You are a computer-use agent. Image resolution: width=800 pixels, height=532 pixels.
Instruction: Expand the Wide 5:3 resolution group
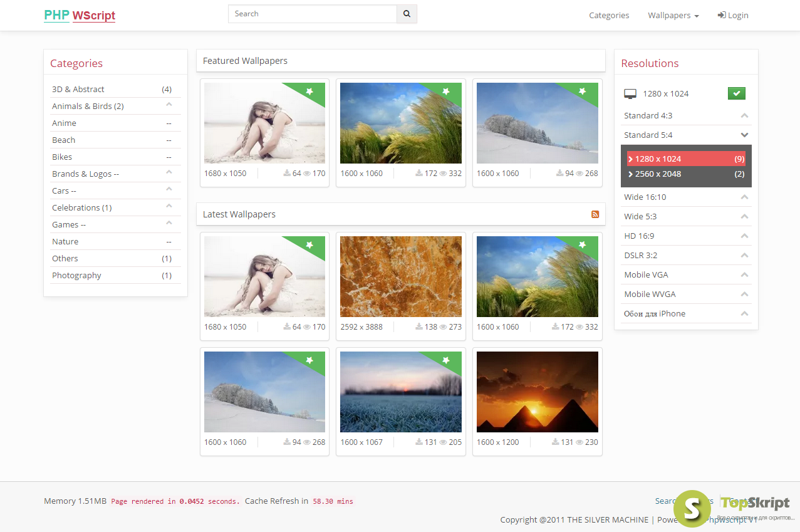click(x=686, y=216)
